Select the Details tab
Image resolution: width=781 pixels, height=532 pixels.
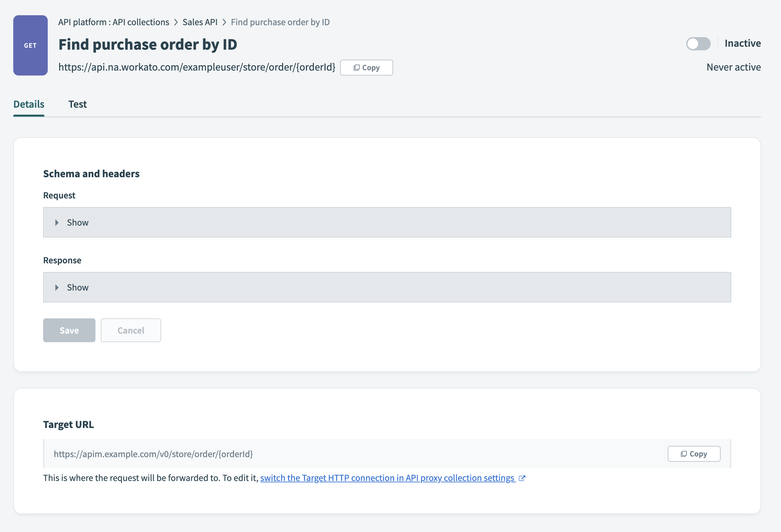[29, 104]
